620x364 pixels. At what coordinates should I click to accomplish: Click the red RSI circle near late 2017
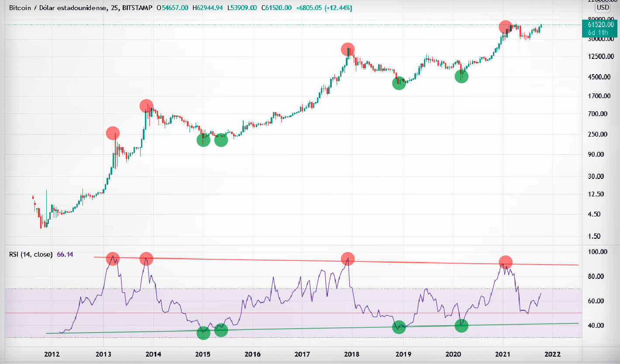348,259
